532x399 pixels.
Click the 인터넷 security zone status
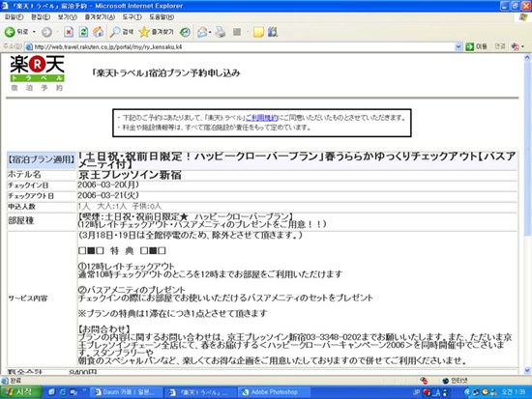click(x=456, y=381)
